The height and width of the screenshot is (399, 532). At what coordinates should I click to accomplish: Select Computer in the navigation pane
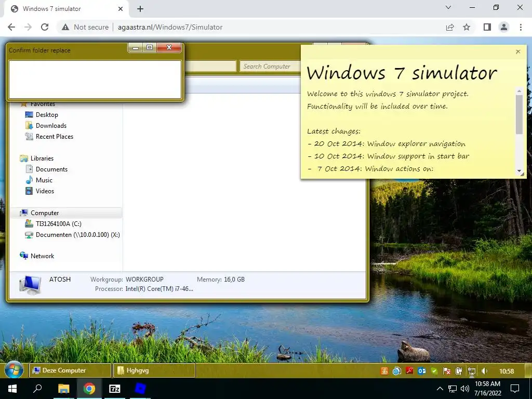66,212
